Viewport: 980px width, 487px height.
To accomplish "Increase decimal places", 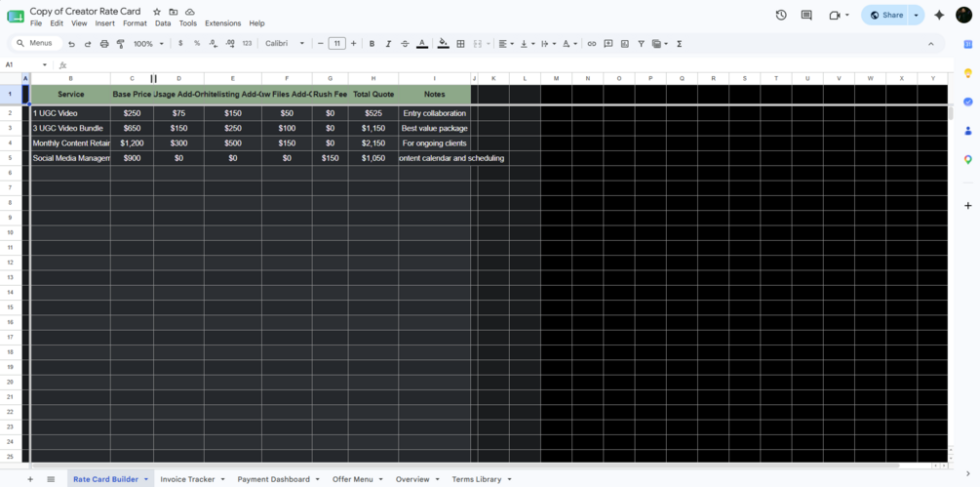I will click(x=230, y=43).
